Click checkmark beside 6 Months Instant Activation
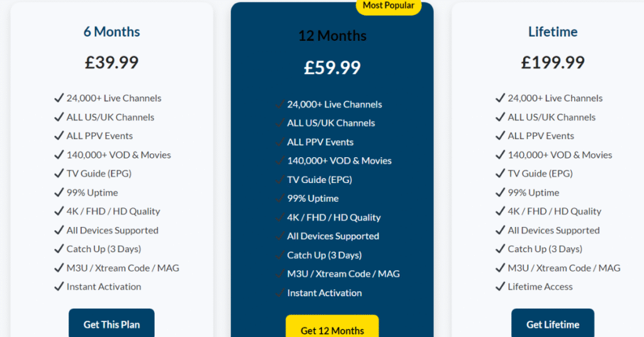The width and height of the screenshot is (644, 337). [x=59, y=287]
